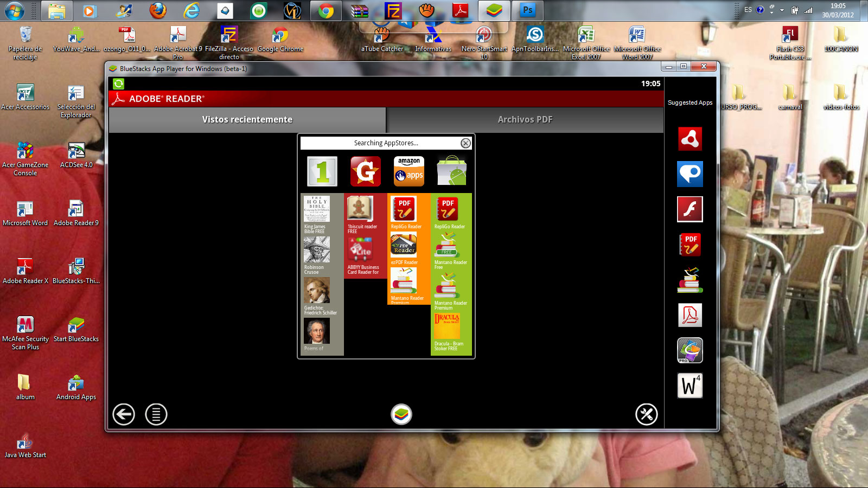Select Flash CS3 Portable.exe desktop icon

tap(790, 43)
